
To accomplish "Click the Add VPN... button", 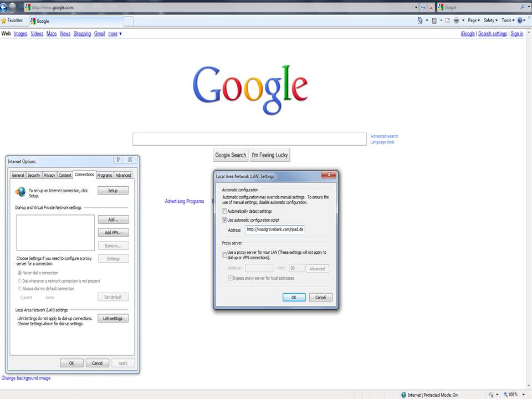I will pos(113,233).
